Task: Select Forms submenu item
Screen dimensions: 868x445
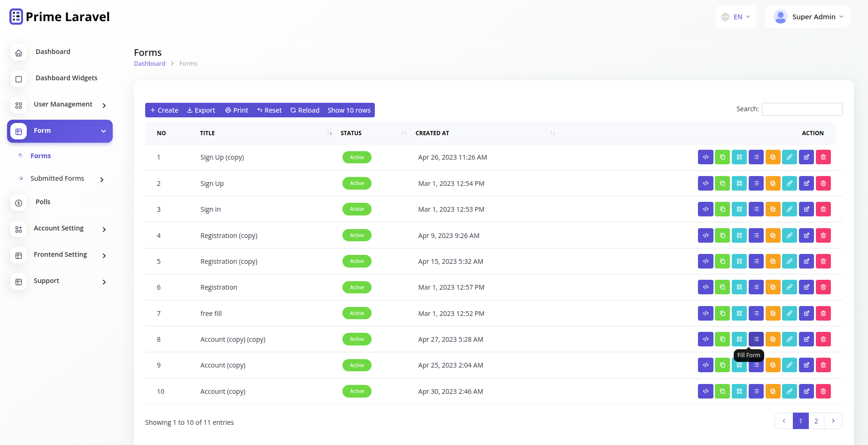Action: click(x=41, y=156)
